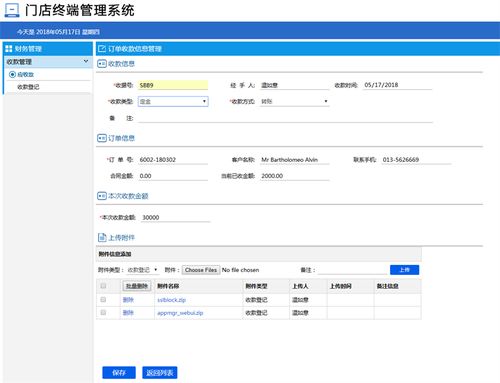Image resolution: width=500 pixels, height=383 pixels.
Task: Click the blue 上传 button
Action: pyautogui.click(x=404, y=270)
